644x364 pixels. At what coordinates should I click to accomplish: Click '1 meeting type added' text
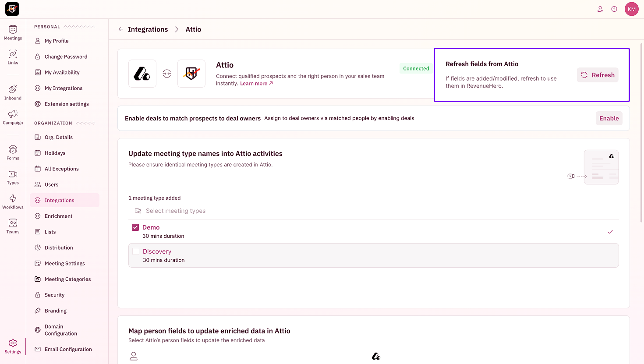(x=154, y=198)
